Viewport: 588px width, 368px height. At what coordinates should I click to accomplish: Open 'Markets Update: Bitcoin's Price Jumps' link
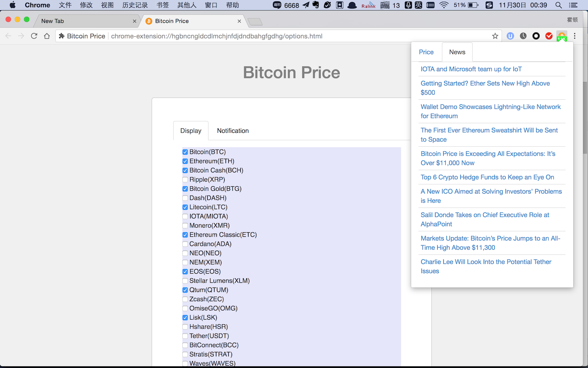(x=491, y=243)
